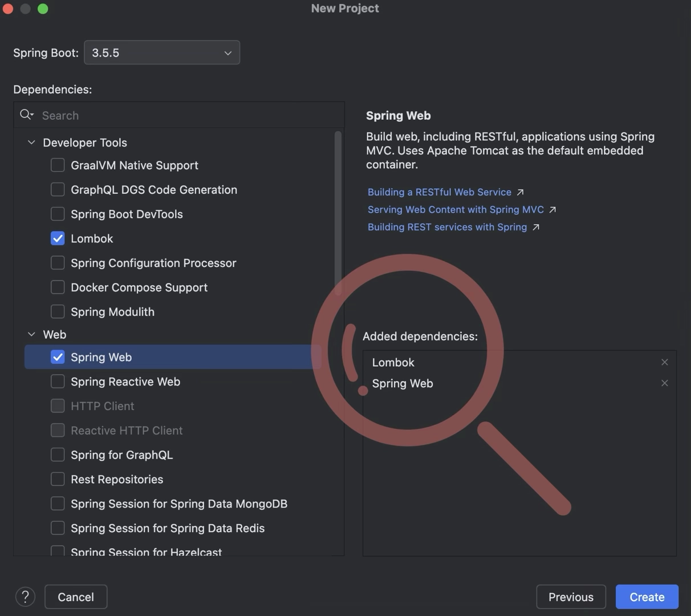
Task: Enable Spring Boot DevTools checkbox
Action: (x=58, y=214)
